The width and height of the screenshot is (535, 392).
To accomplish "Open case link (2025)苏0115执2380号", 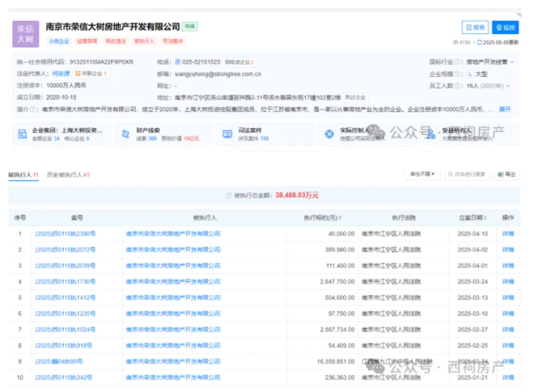I will 65,233.
